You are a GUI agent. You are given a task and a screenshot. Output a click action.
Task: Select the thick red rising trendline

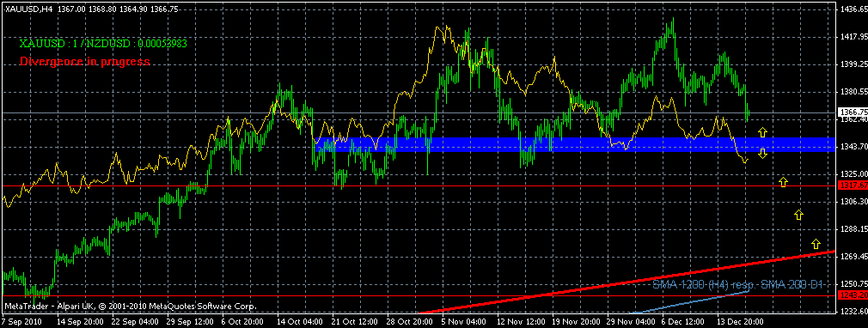626,282
